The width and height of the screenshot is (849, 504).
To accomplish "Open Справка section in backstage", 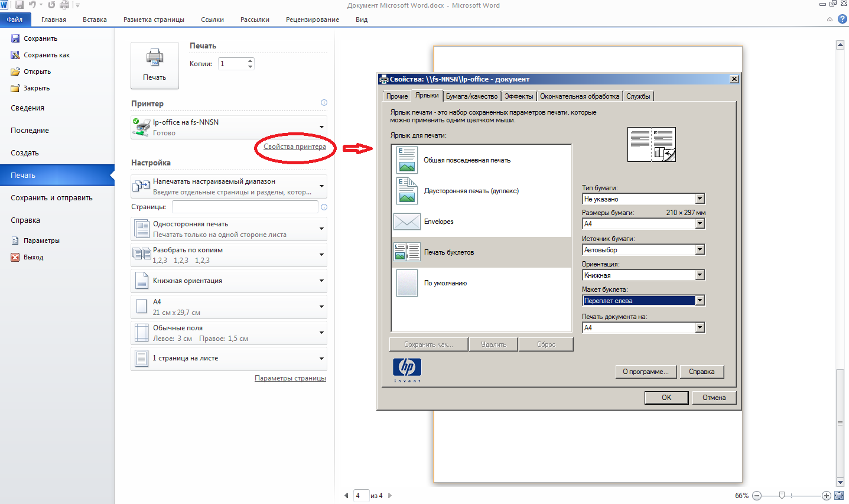I will pos(57,220).
